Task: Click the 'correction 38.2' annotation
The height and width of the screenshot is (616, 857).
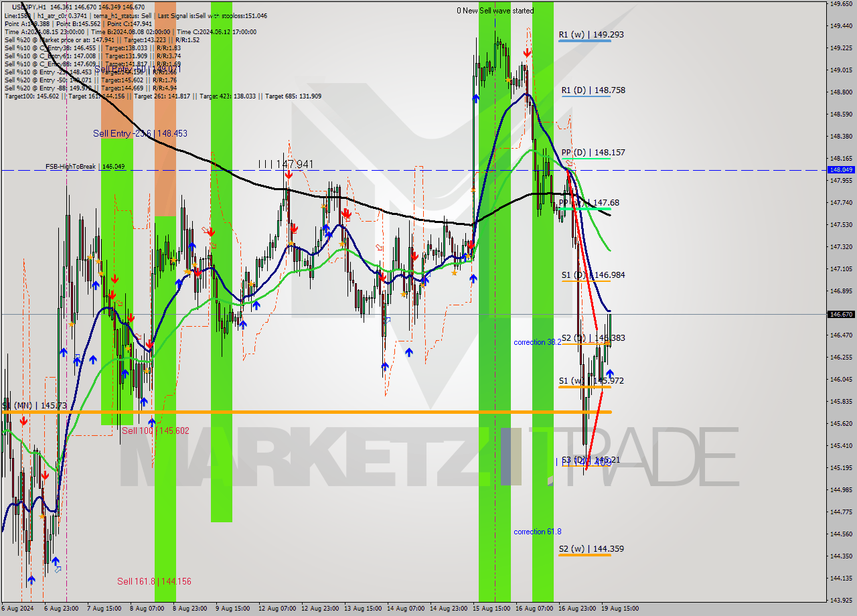Action: (538, 342)
